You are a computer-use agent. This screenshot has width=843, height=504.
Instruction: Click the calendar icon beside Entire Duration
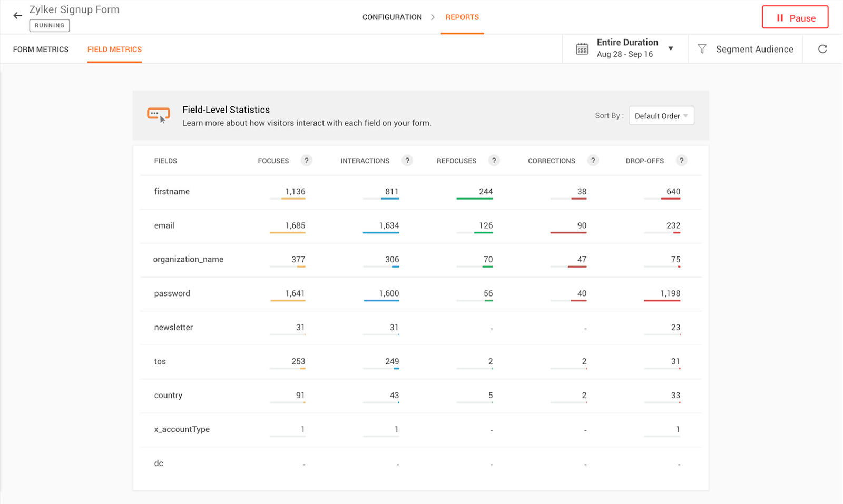582,49
